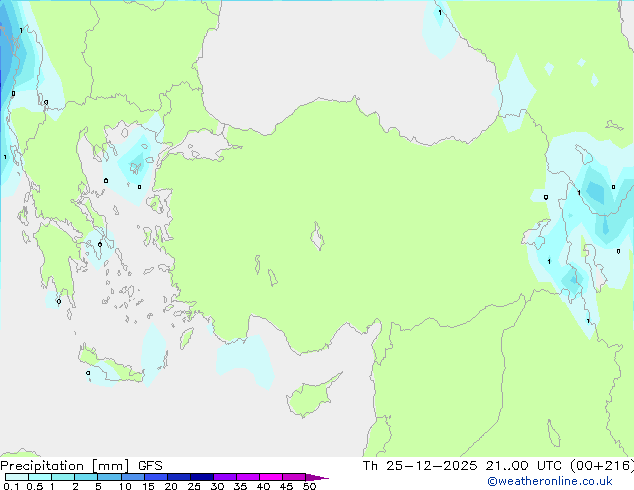634x490 pixels.
Task: Click the 45–50 mm legend swatch
Action: click(x=294, y=477)
